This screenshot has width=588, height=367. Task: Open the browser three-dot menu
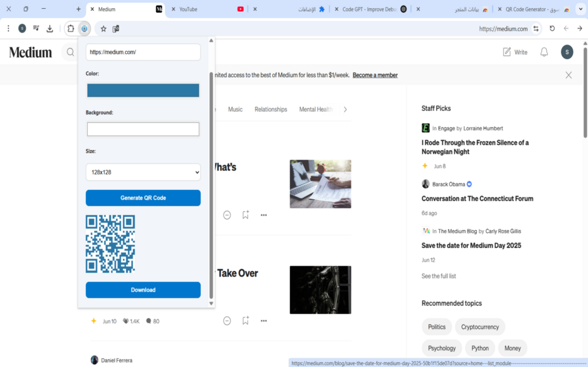coord(8,29)
